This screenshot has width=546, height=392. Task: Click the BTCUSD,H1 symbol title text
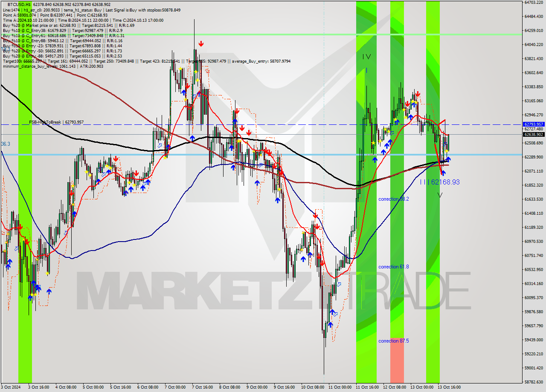pyautogui.click(x=19, y=4)
